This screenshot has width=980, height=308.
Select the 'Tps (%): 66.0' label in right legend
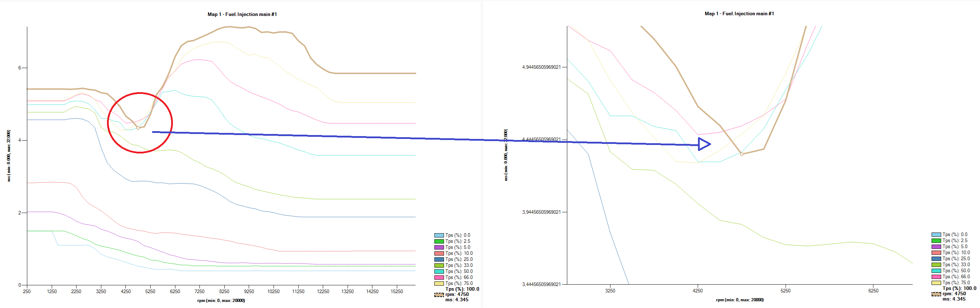(x=956, y=277)
